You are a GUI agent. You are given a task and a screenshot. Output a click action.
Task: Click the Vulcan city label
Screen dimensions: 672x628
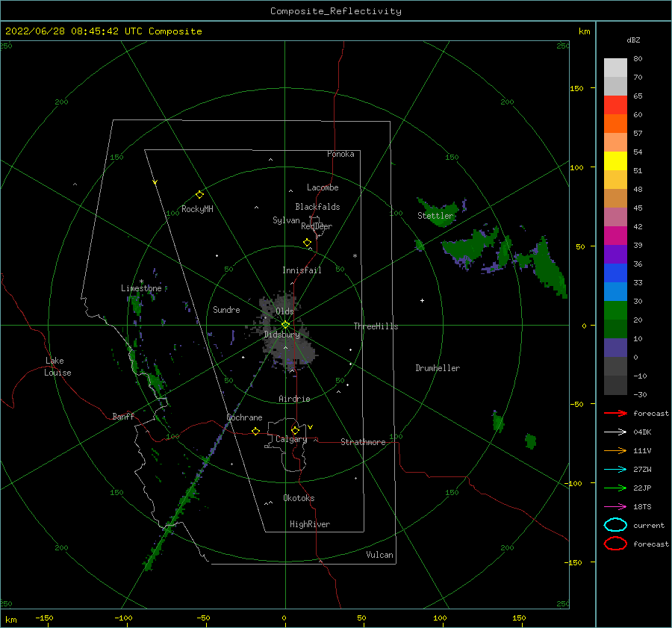379,555
